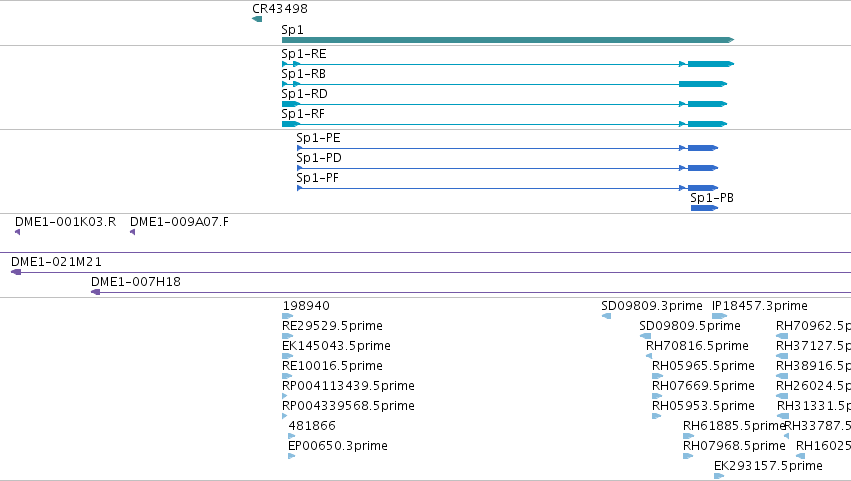Select the EK293157.5prime feature label

769,466
